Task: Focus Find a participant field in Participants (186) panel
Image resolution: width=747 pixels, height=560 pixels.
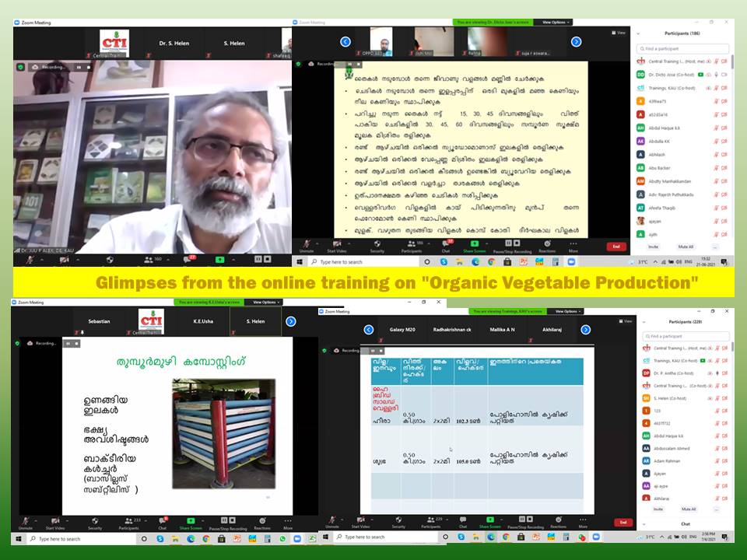Action: tap(682, 48)
